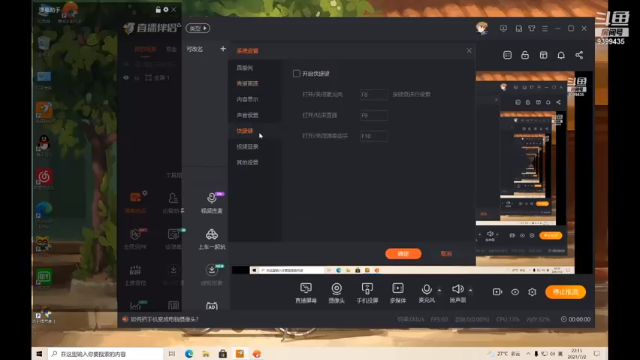Viewport: 640px width, 360px height.
Task: Open the hamburger menu in title bar
Action: 545,29
